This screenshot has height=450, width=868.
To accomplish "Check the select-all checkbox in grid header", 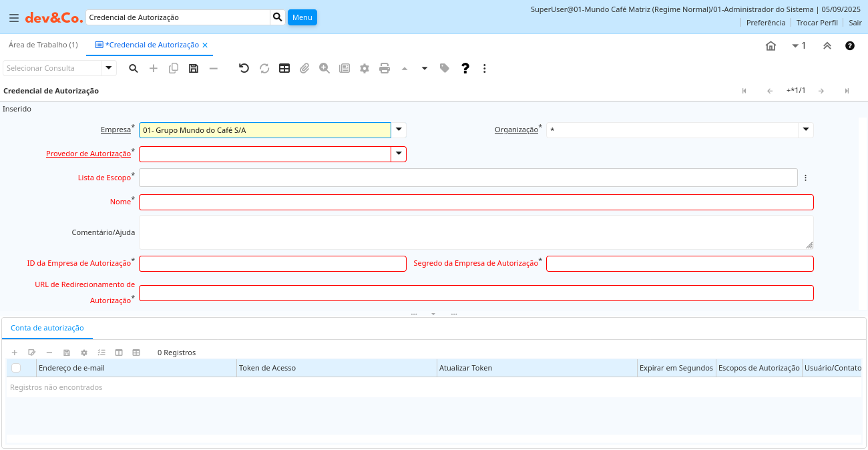I will (x=16, y=368).
